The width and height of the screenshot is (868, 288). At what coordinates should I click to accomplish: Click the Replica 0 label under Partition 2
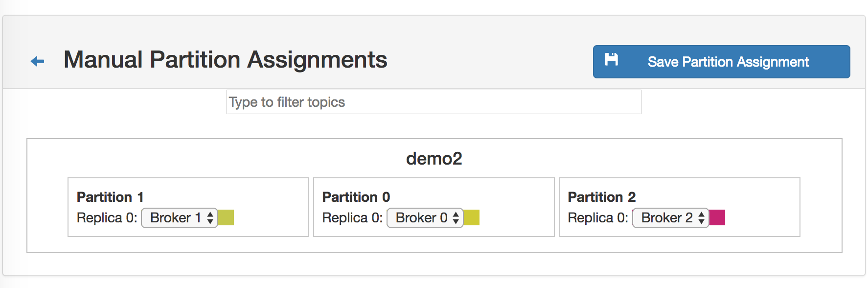click(598, 218)
